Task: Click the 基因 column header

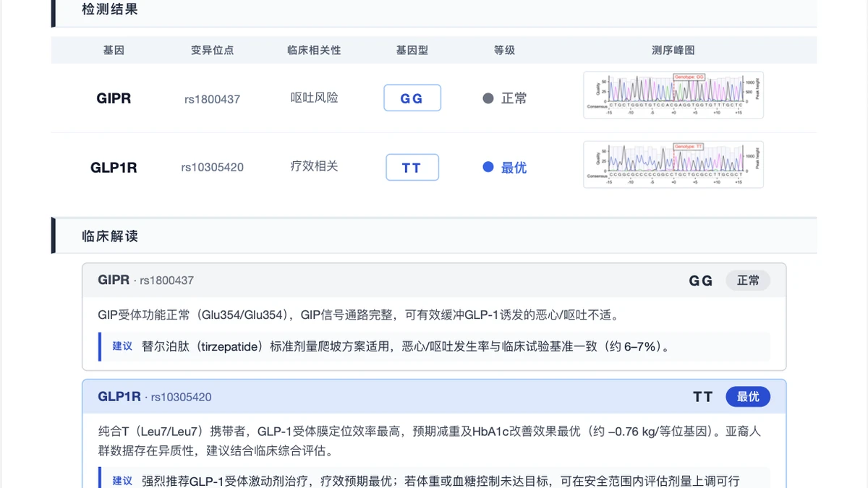Action: click(x=114, y=51)
